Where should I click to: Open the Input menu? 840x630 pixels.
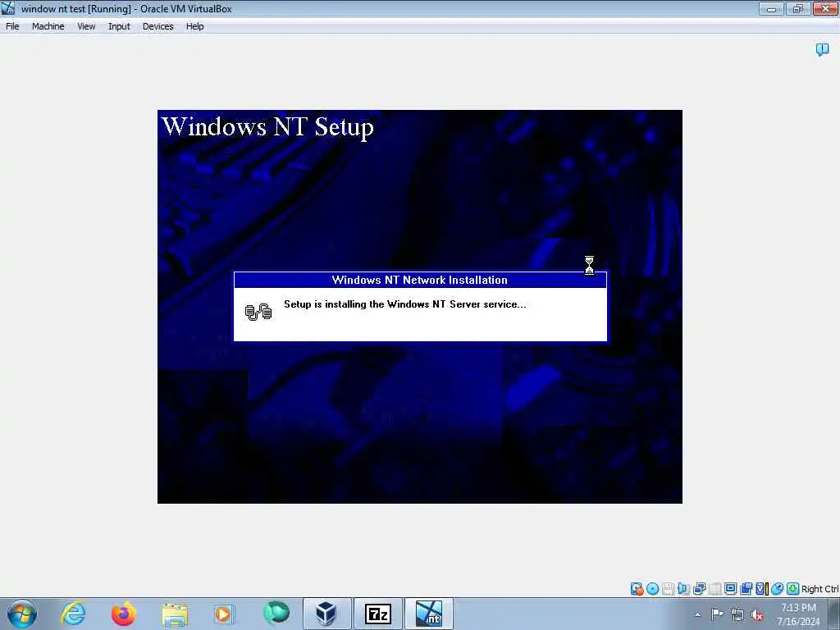tap(119, 26)
